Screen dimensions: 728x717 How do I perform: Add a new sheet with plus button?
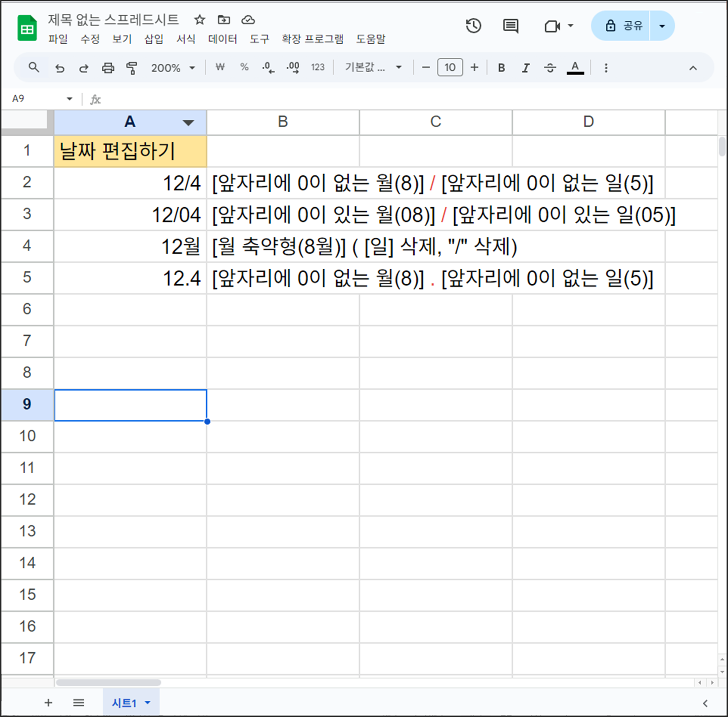(48, 703)
